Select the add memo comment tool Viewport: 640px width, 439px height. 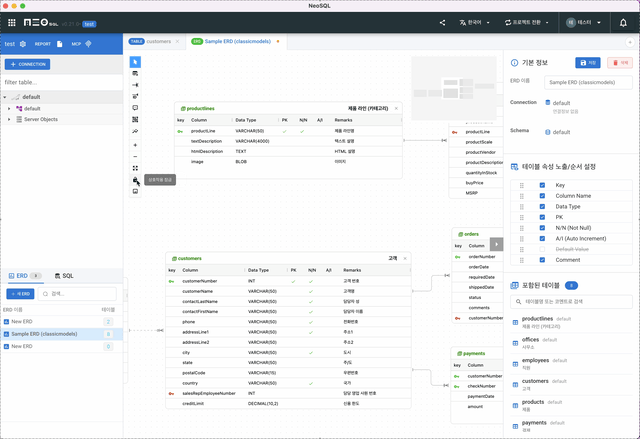(135, 108)
